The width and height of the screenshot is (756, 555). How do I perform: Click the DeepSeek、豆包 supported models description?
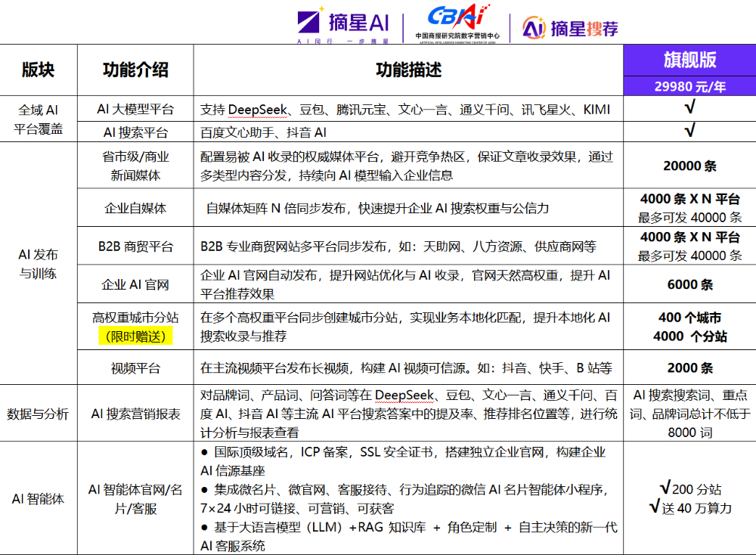(405, 110)
